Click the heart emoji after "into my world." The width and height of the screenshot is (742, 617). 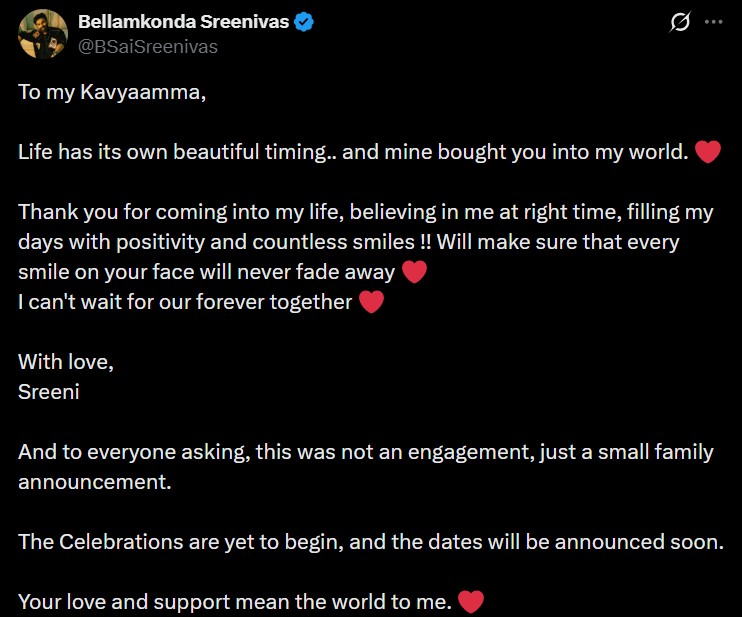coord(707,153)
